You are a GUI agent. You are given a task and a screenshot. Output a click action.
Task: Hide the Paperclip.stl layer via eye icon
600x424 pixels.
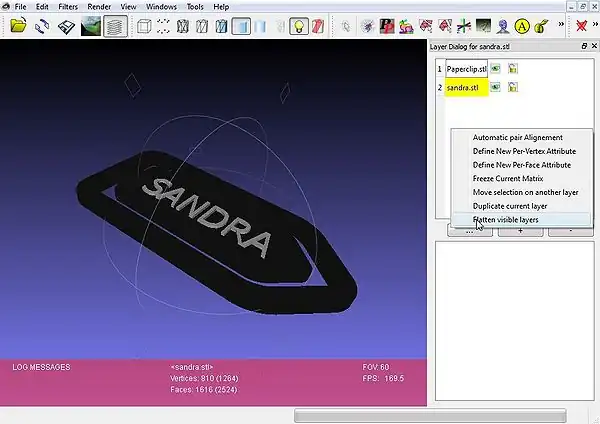pos(495,69)
